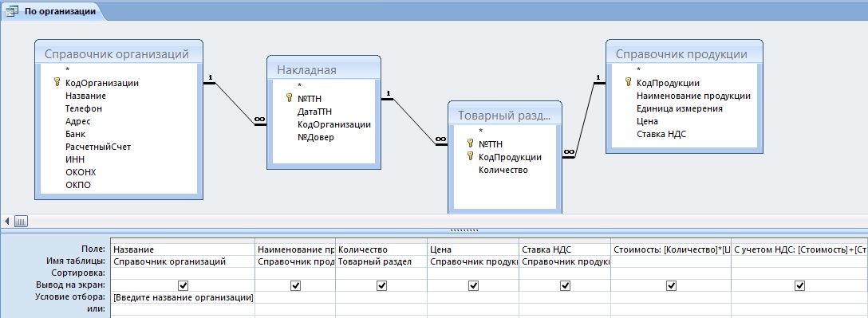Uncheck 'Вывод на экран' for 'Стоимость' column
868x318 pixels.
click(672, 285)
